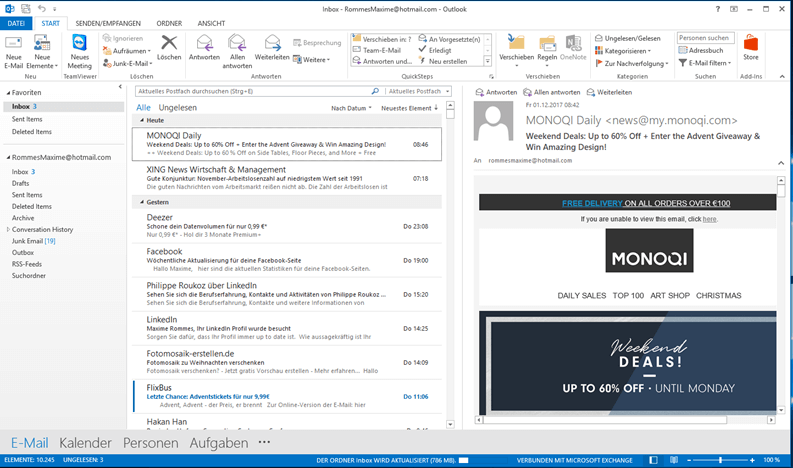Viewport: 793px width, 468px height.
Task: Click Antworten in the reading pane
Action: (x=497, y=92)
